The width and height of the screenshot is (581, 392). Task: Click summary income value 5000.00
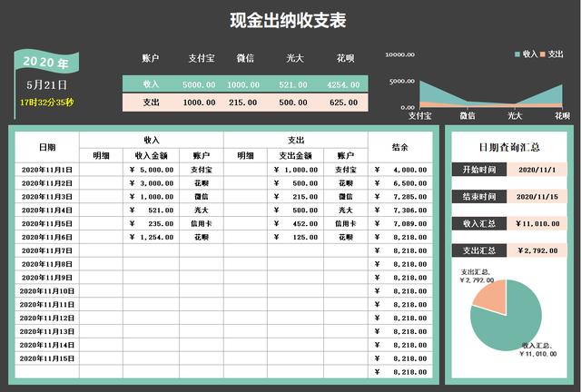pos(199,85)
